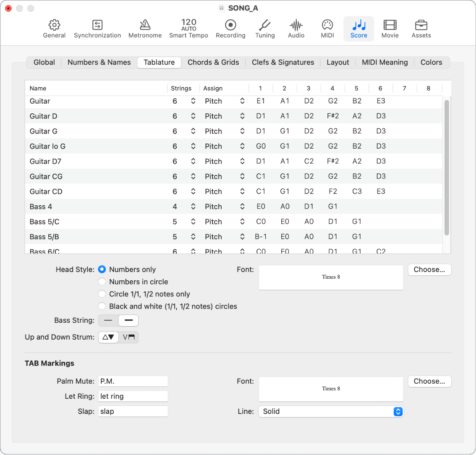The image size is (476, 455).
Task: Open Recording settings icon
Action: [x=230, y=29]
